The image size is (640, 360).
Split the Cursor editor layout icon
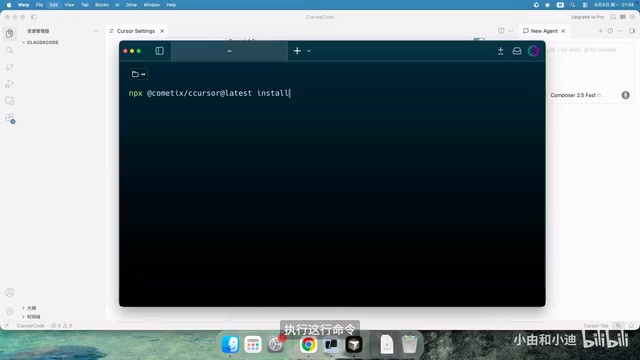click(x=501, y=31)
